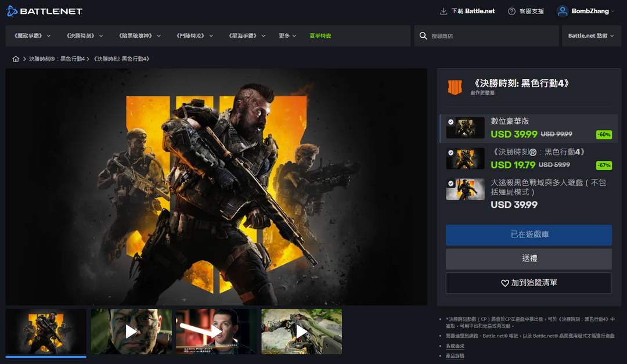
Task: Expand the 《決勝時刻》 menu dropdown
Action: click(84, 36)
